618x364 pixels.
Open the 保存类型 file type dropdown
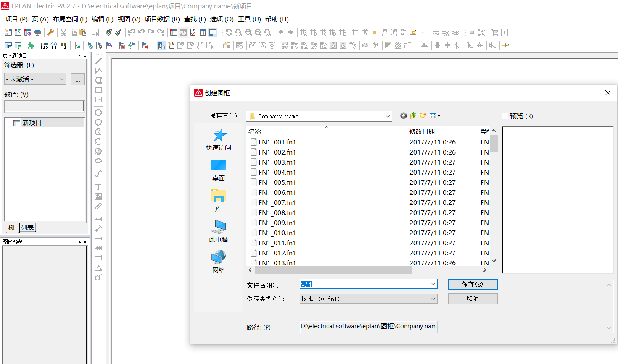pyautogui.click(x=433, y=299)
